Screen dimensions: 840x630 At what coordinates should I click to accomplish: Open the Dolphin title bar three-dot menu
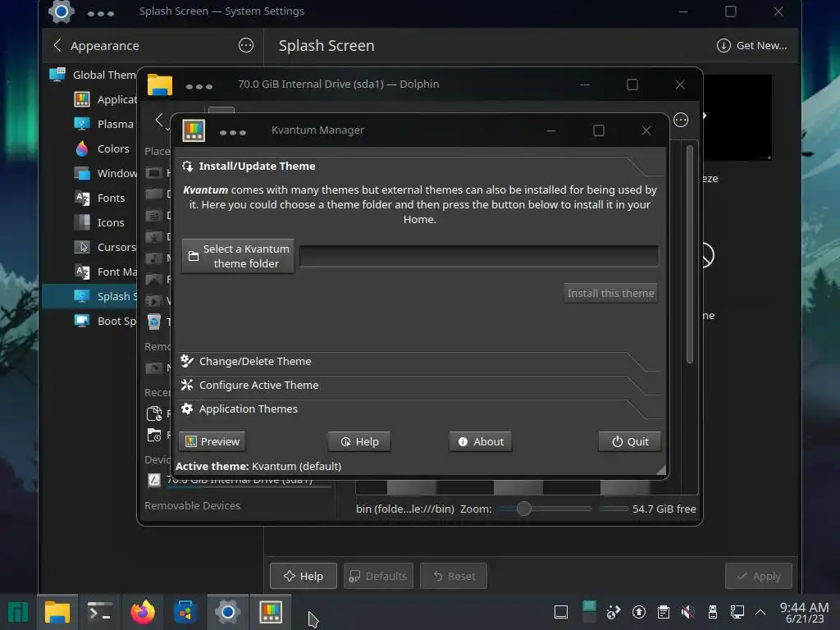click(x=199, y=86)
